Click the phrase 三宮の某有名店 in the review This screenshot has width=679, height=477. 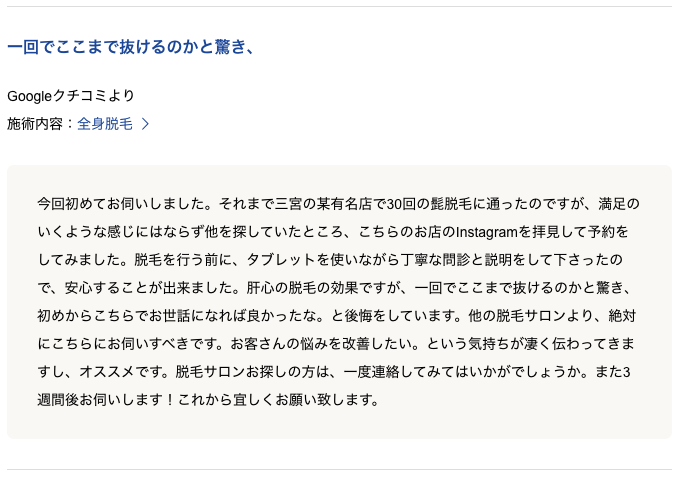tap(323, 204)
